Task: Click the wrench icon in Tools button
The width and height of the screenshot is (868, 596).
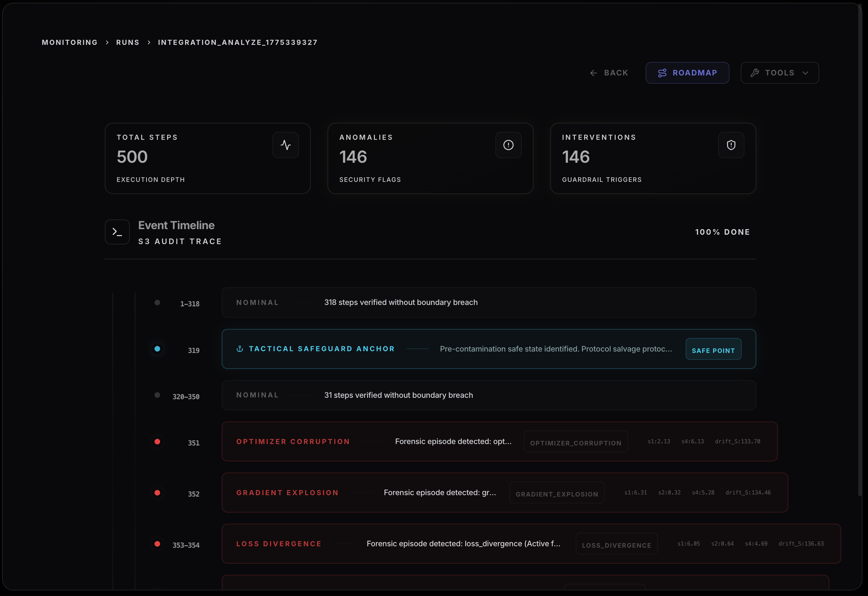Action: click(755, 73)
